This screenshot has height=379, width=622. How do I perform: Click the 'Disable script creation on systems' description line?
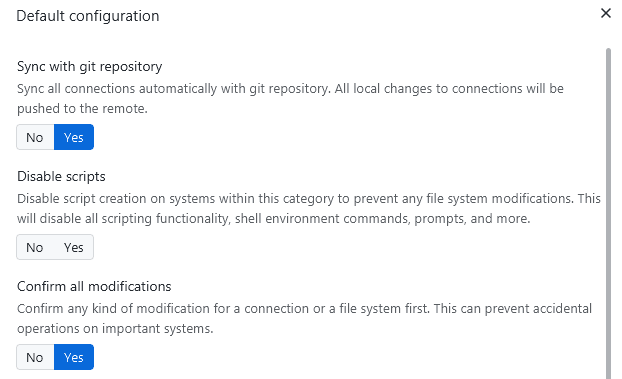309,198
